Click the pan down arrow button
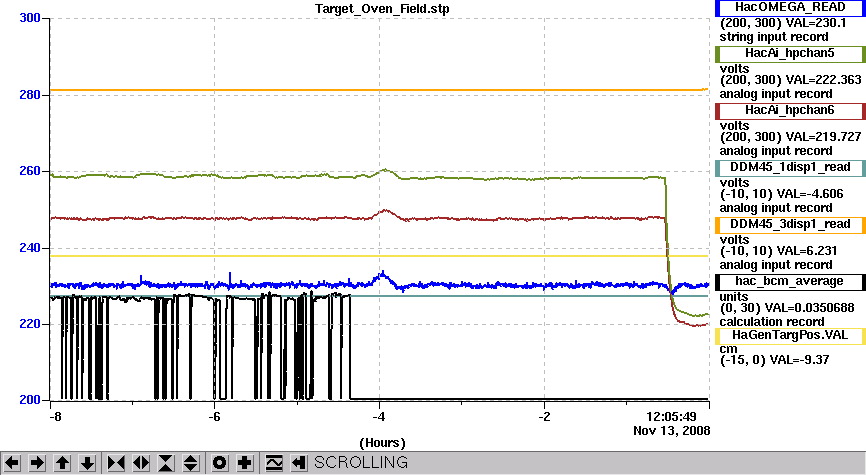This screenshot has height=475, width=866. [87, 462]
